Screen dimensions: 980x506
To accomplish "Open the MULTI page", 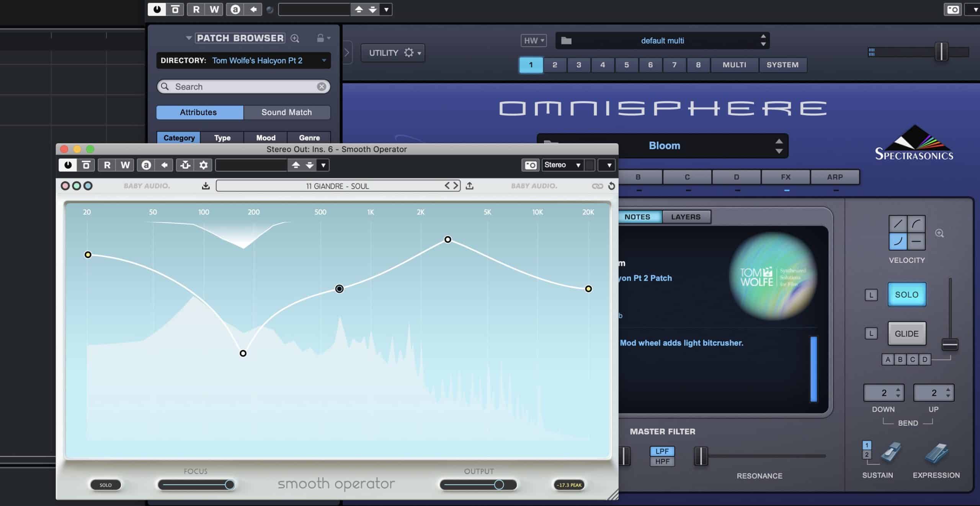I will pyautogui.click(x=734, y=65).
